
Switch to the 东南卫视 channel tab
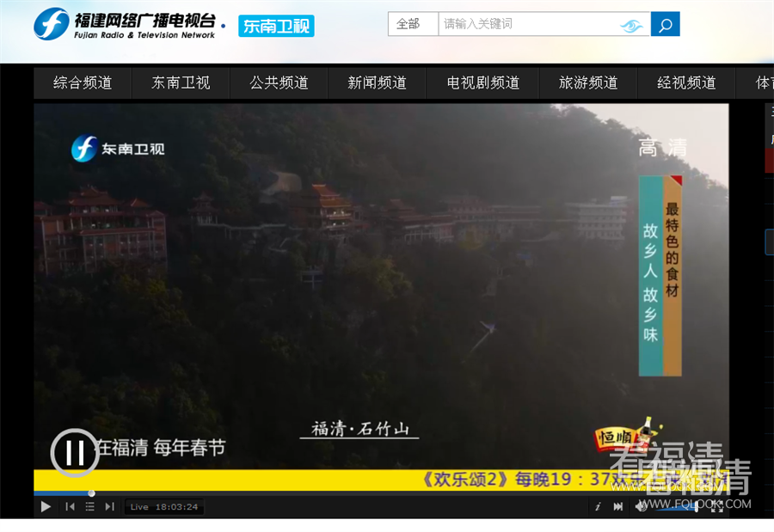181,83
